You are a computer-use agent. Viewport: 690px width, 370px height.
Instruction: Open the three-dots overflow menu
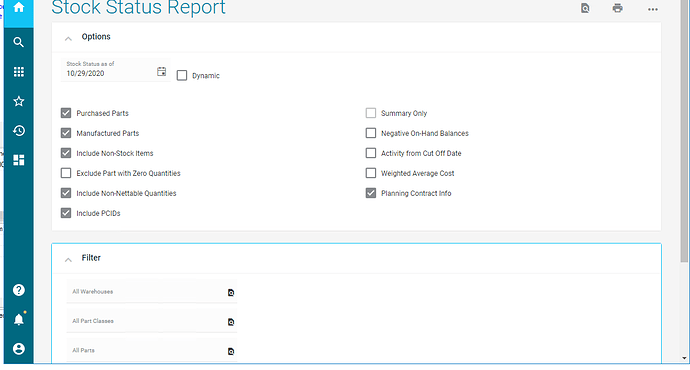tap(653, 9)
